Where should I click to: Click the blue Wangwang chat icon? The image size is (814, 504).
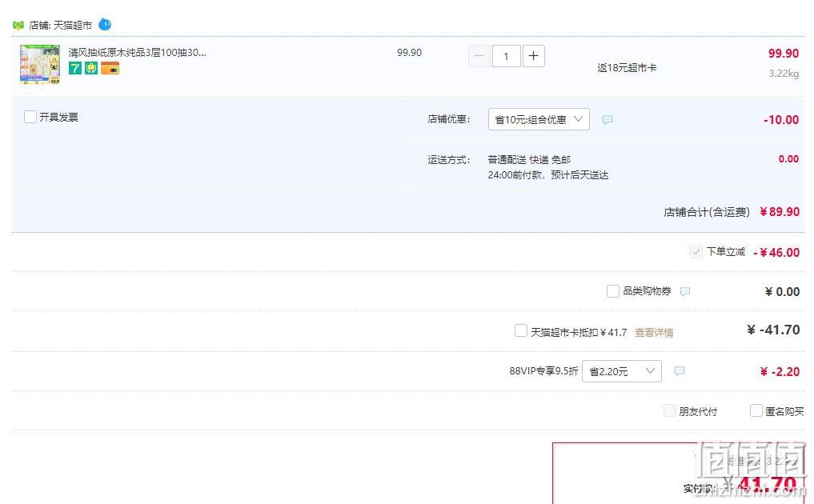tap(105, 24)
